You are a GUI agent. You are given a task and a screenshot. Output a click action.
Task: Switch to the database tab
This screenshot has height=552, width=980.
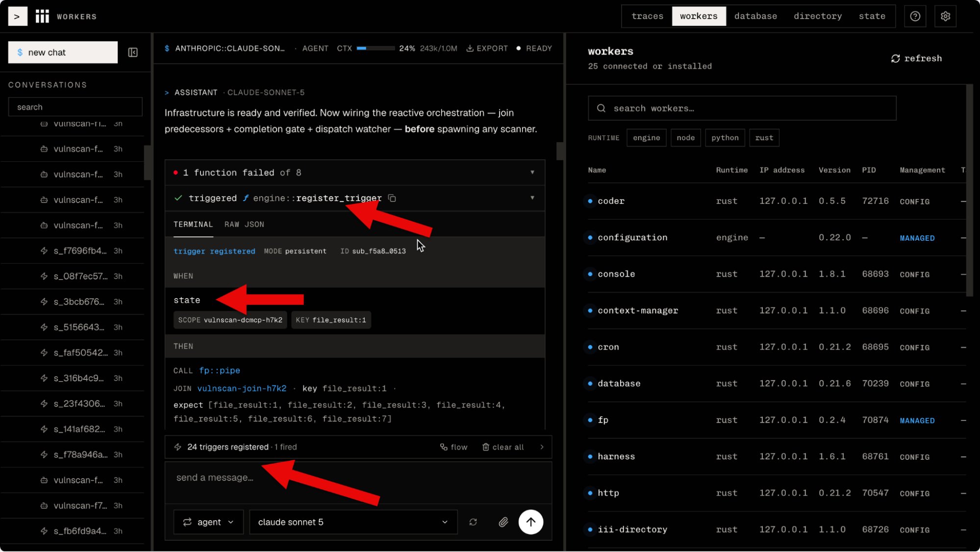[x=755, y=16]
